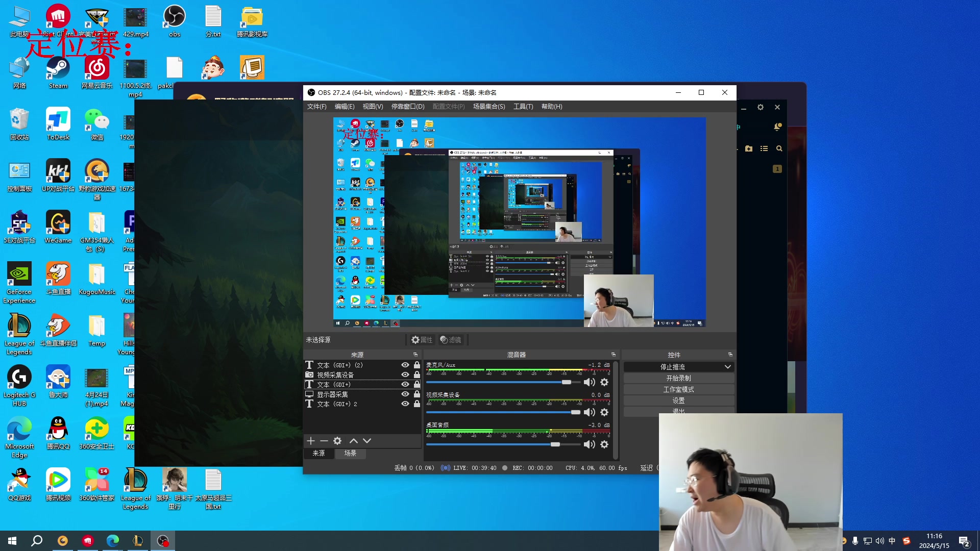Click the 斗鱼直播伴侣 icon
Screen dimensions: 980x551
tap(58, 329)
